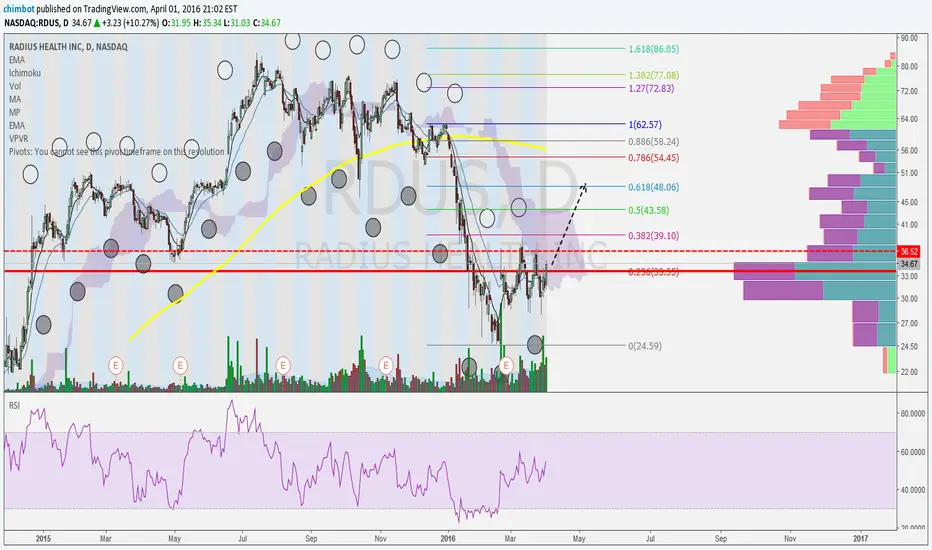
Task: Click the Pivots timeframe warning text
Action: click(116, 152)
